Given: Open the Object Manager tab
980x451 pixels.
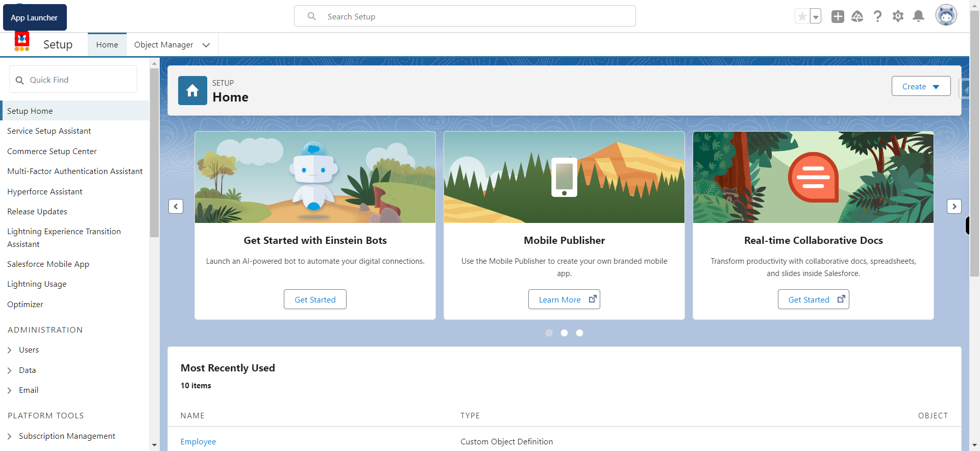Looking at the screenshot, I should (164, 45).
